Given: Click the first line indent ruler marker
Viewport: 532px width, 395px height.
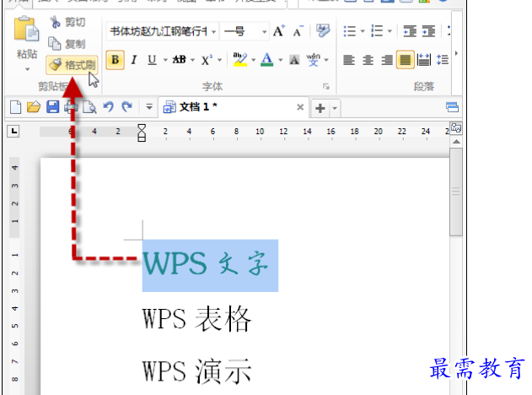Looking at the screenshot, I should 142,127.
